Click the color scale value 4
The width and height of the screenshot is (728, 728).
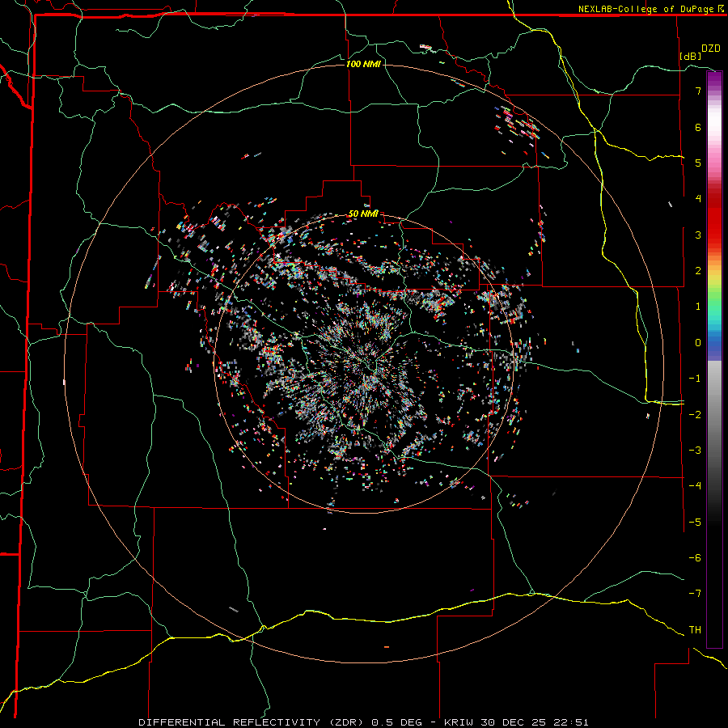[x=698, y=199]
